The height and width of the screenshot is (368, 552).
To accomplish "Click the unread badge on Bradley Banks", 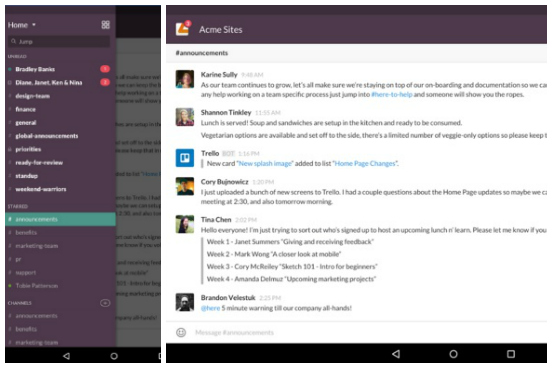I will pos(105,69).
